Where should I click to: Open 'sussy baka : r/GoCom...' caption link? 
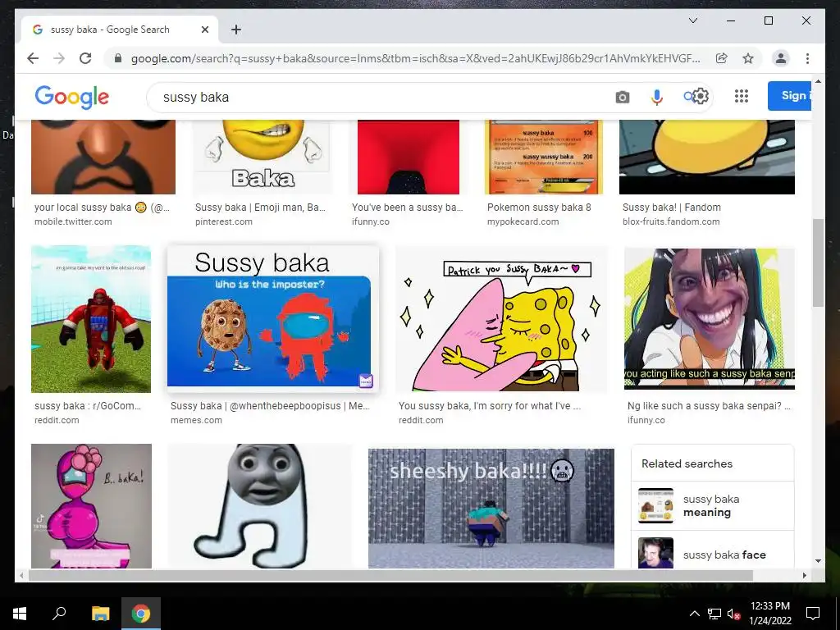click(88, 406)
